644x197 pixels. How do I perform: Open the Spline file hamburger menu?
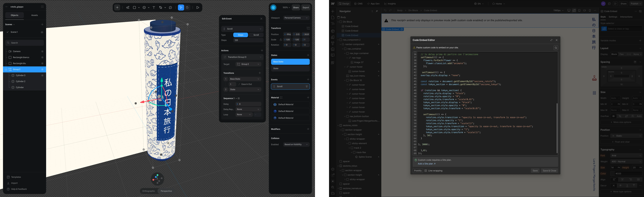[42, 7]
